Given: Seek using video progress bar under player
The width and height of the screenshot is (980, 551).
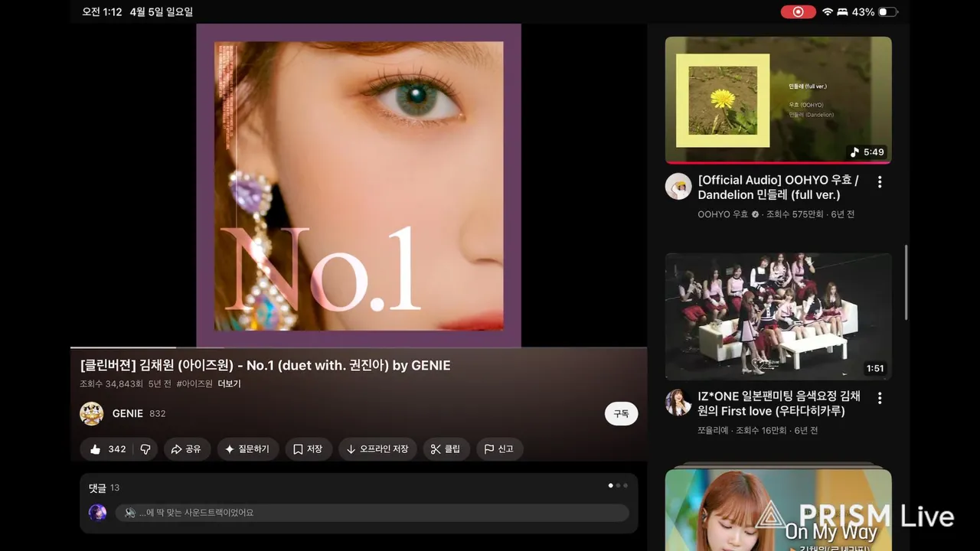Looking at the screenshot, I should [x=358, y=347].
